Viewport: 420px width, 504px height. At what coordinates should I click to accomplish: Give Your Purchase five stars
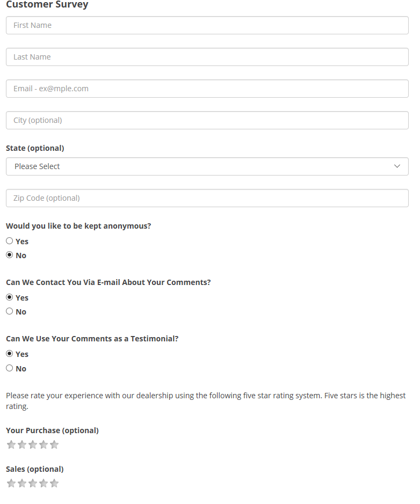pos(54,444)
